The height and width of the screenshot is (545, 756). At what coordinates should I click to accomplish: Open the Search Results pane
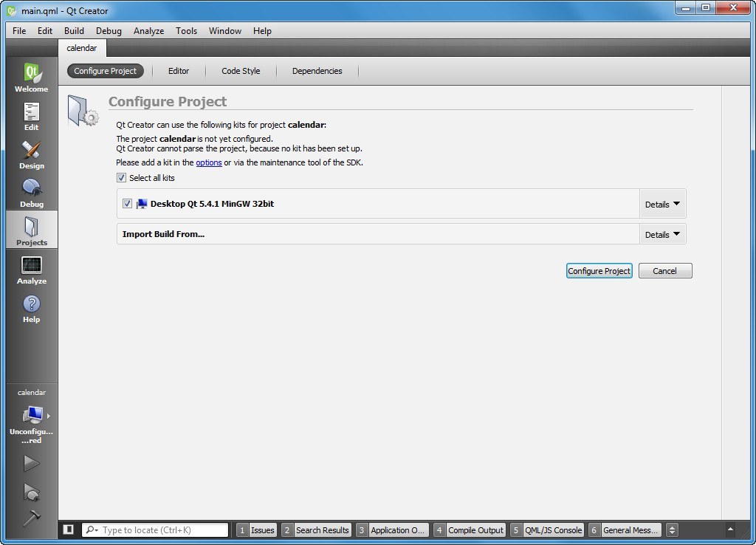click(316, 530)
